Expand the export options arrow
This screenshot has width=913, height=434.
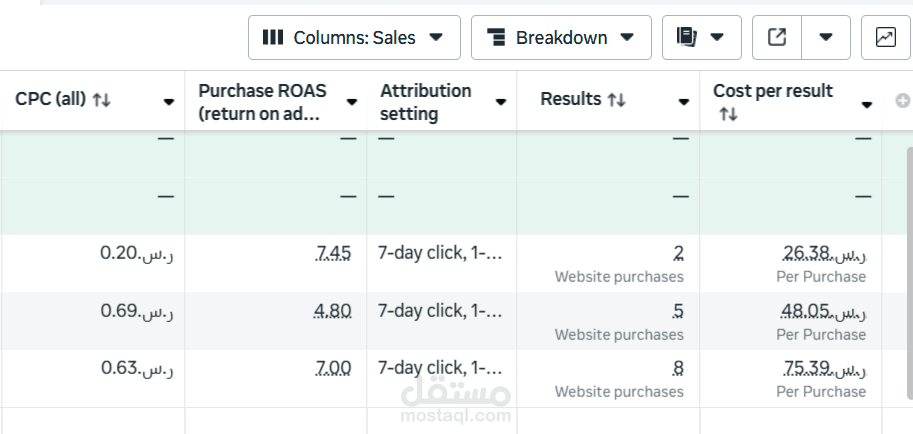[x=826, y=38]
